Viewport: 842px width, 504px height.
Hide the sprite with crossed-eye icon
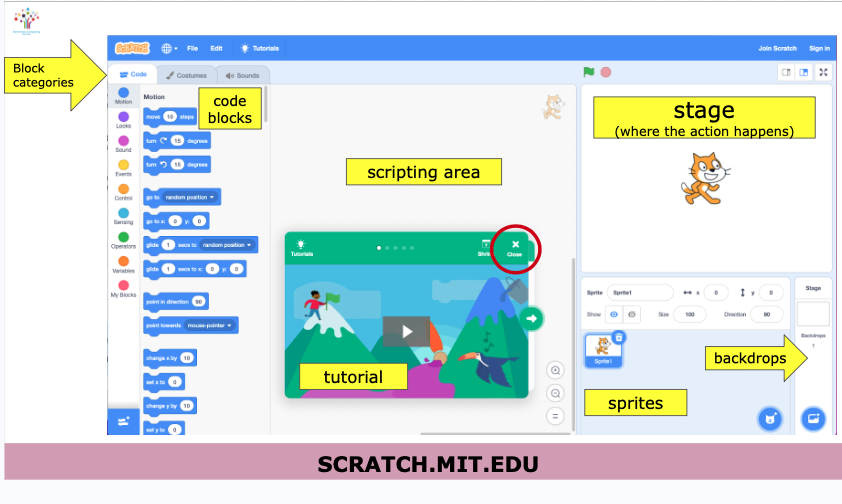[x=632, y=315]
